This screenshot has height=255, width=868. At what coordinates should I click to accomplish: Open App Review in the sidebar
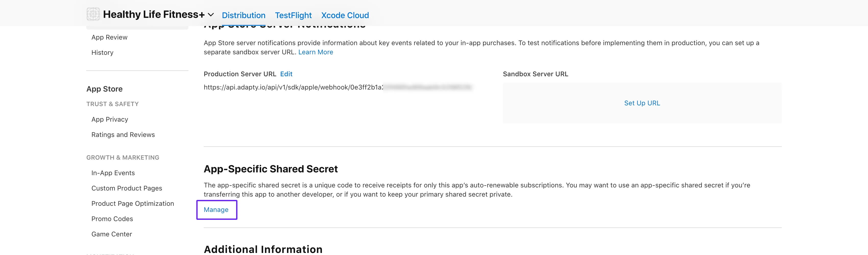(109, 37)
